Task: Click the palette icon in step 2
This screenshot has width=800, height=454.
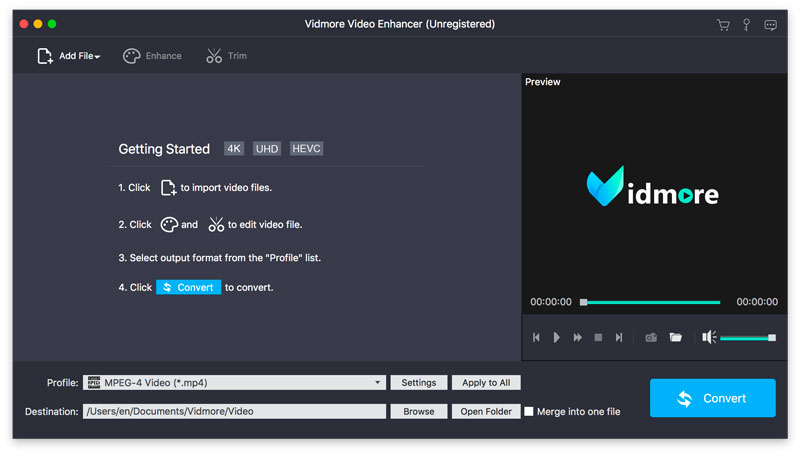Action: (x=169, y=224)
